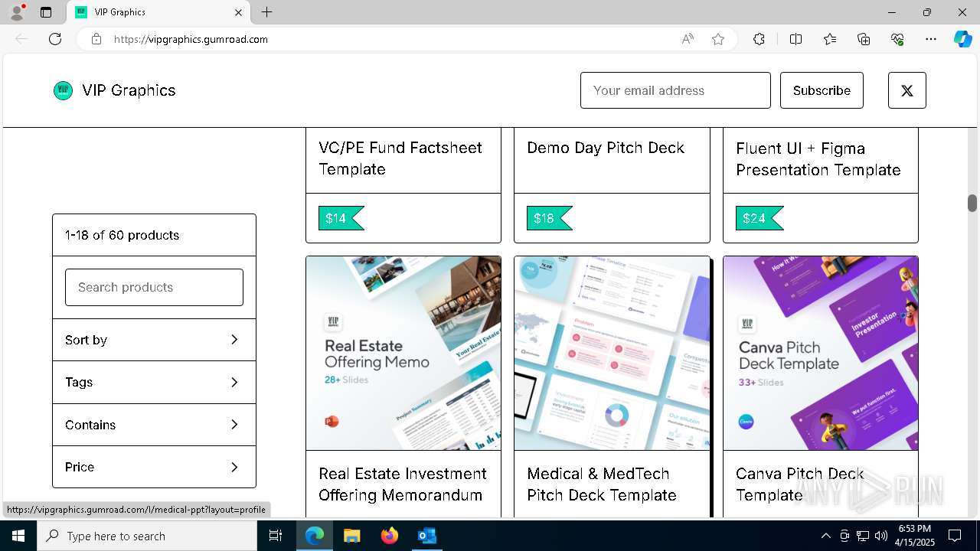Open Task View on taskbar

tap(276, 536)
